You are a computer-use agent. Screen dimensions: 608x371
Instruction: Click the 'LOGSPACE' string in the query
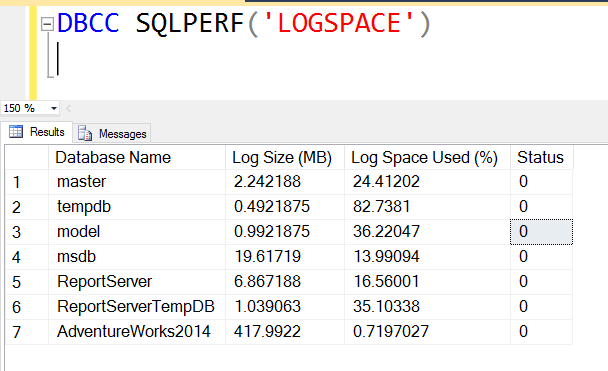point(339,23)
